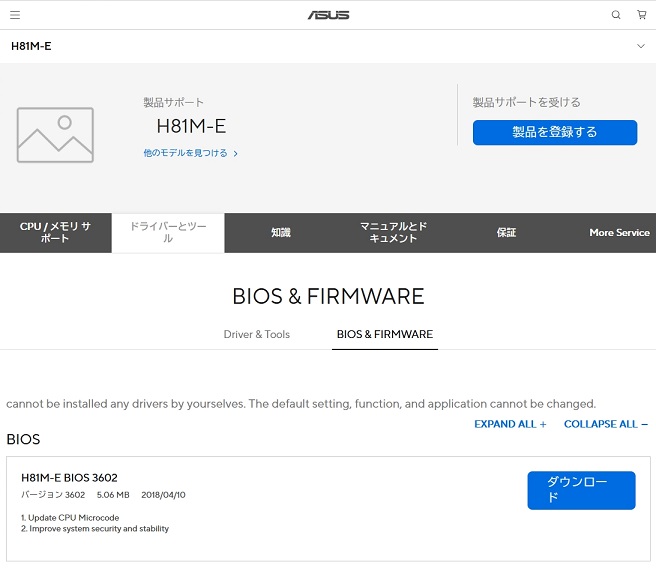Expand the H81M-E header chevron
Image resolution: width=656 pixels, height=571 pixels.
[x=641, y=46]
